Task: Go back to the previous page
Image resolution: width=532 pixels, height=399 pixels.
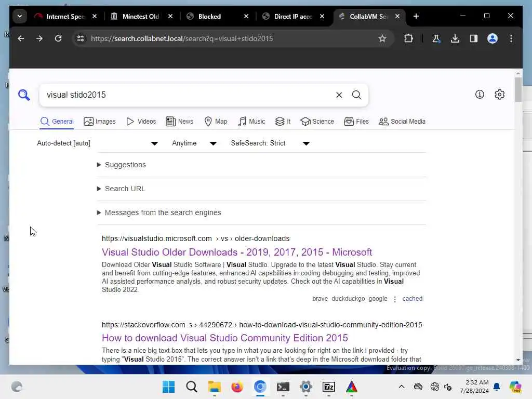Action: 21,38
